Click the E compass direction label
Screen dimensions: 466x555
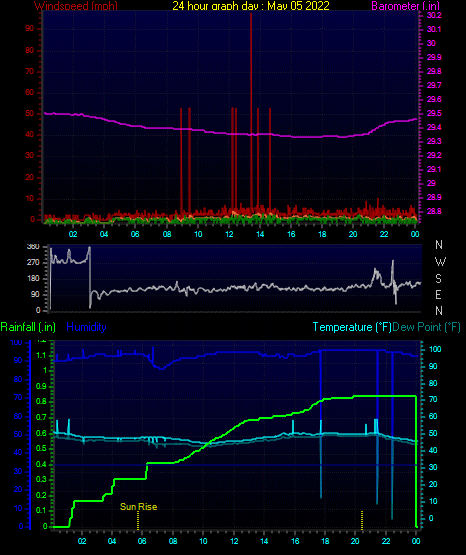coord(438,294)
